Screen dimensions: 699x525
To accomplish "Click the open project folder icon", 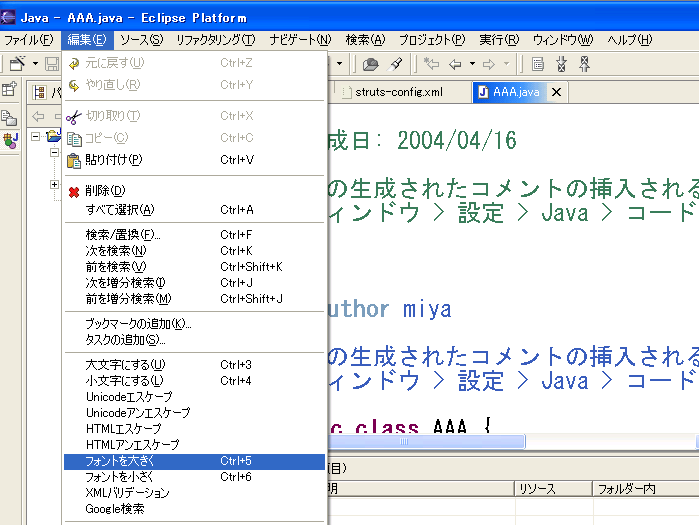I will click(x=53, y=135).
